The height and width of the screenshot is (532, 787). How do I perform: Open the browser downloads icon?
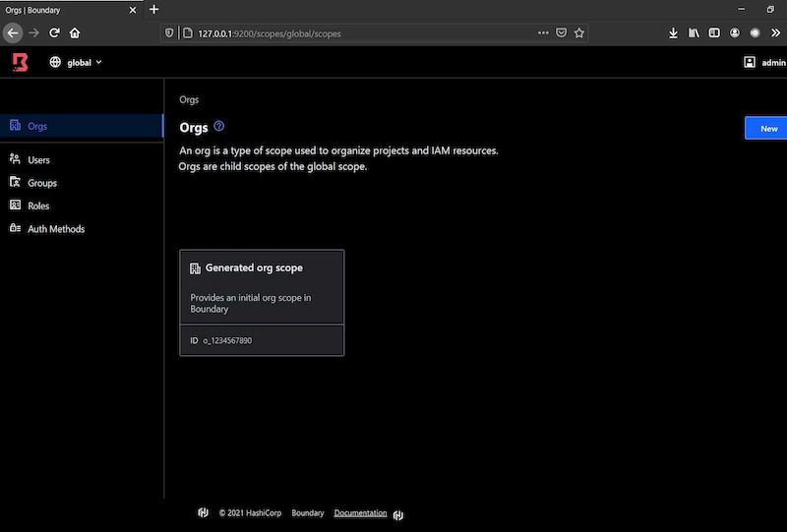[x=673, y=33]
